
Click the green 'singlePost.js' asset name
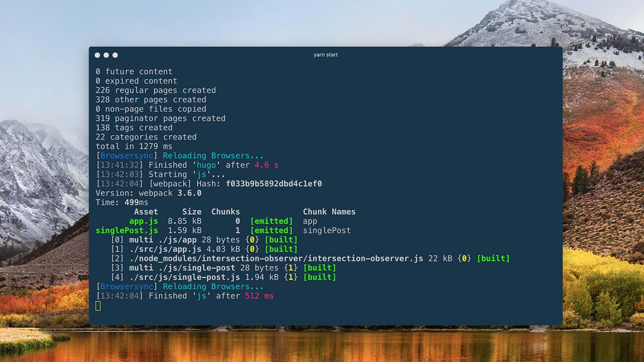[127, 230]
